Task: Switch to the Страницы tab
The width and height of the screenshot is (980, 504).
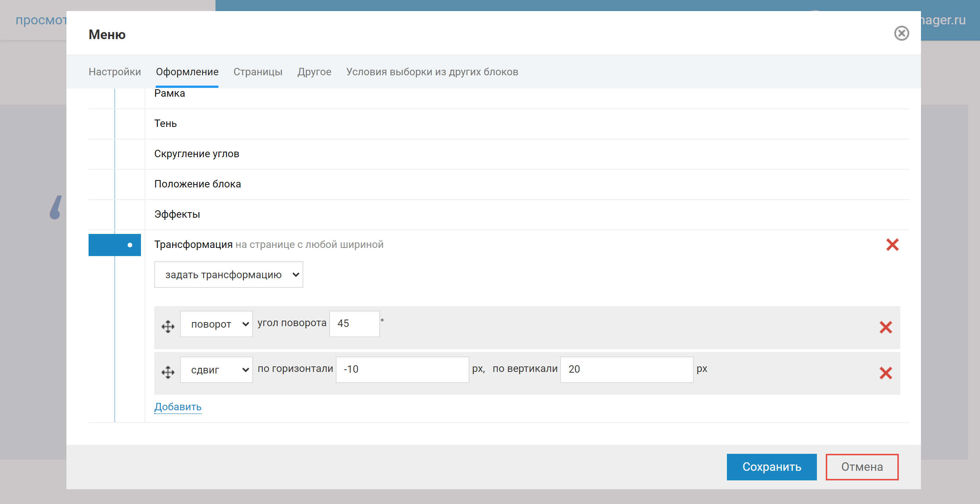Action: 258,72
